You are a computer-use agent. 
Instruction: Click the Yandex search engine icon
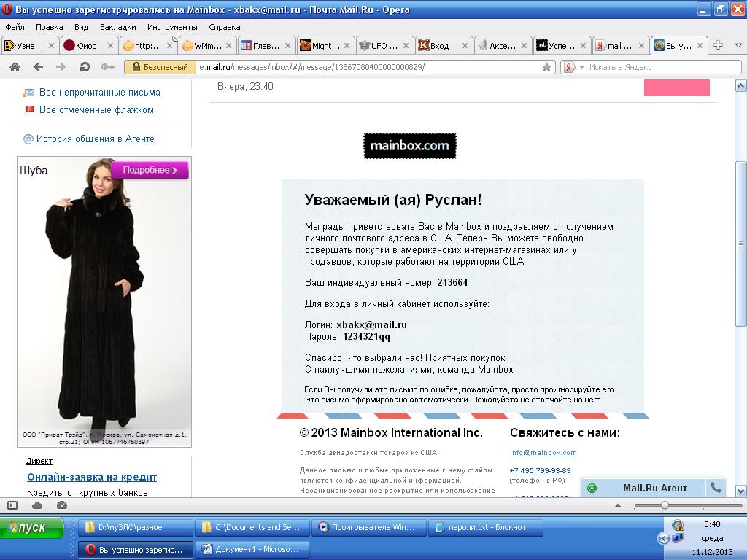coord(569,67)
